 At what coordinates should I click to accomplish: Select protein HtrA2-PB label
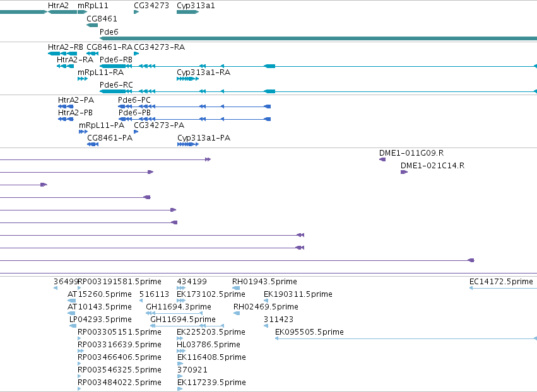coord(75,113)
